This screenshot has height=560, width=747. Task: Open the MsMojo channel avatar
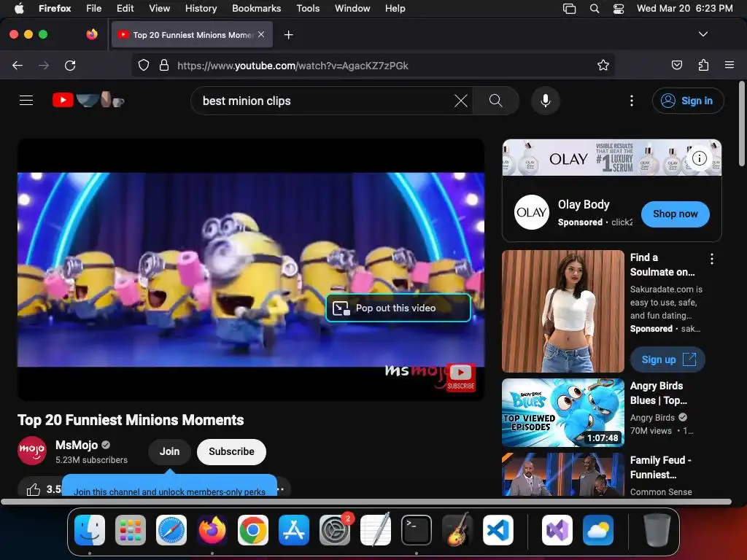[32, 451]
